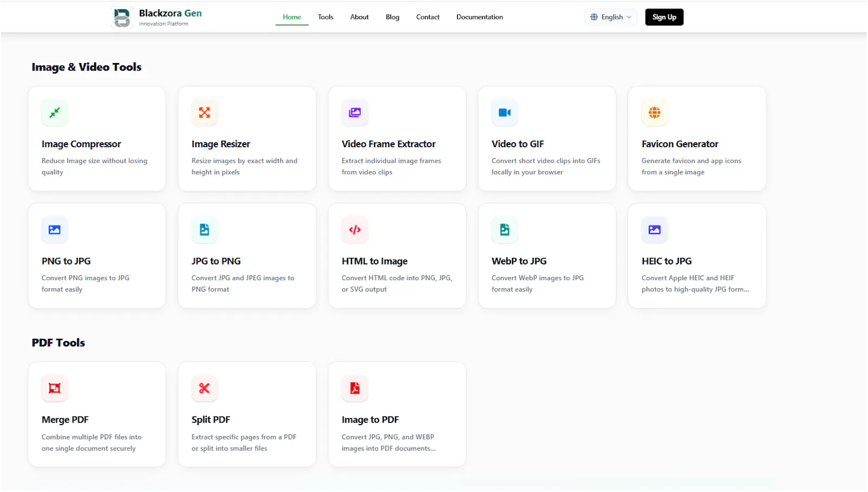Open the Merge PDF title
The width and height of the screenshot is (868, 492).
(65, 420)
